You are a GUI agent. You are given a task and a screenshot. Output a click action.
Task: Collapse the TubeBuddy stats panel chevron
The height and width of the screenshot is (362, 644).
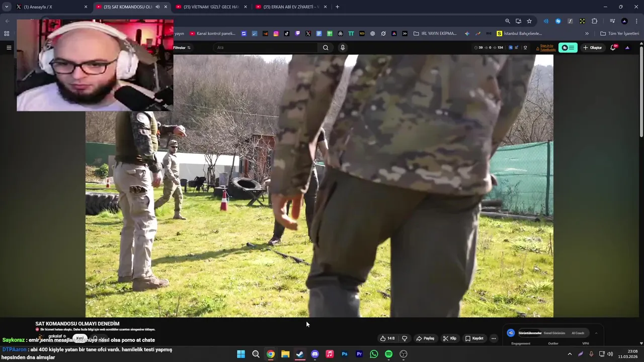[x=596, y=333]
